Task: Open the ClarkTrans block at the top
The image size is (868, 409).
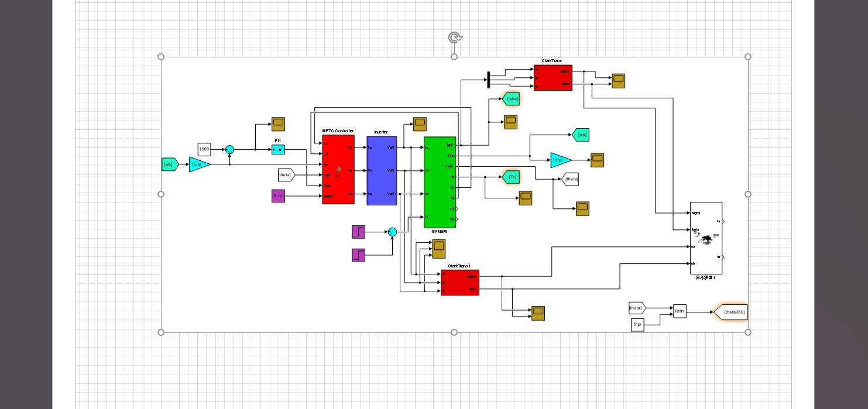Action: click(x=553, y=77)
